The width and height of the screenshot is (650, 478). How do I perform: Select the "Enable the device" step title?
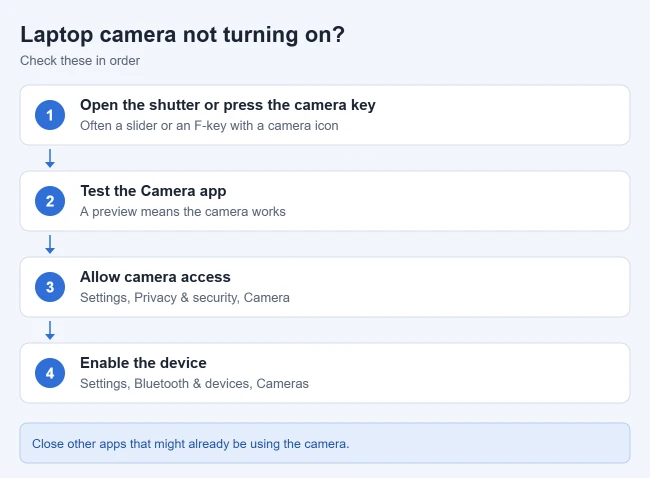coord(143,363)
